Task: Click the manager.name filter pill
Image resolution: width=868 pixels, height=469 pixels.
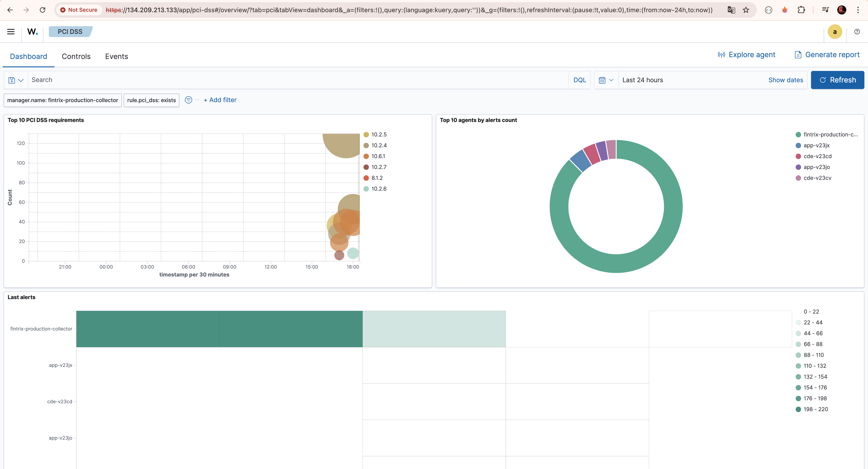Action: 63,100
